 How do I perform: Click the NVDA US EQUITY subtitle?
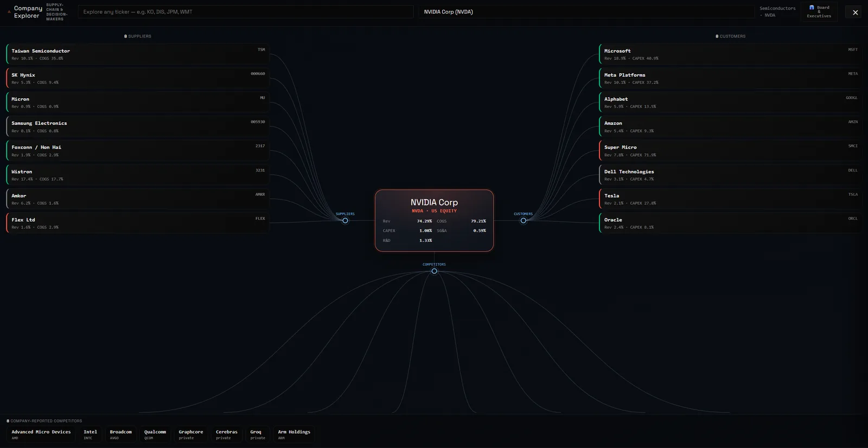coord(434,211)
